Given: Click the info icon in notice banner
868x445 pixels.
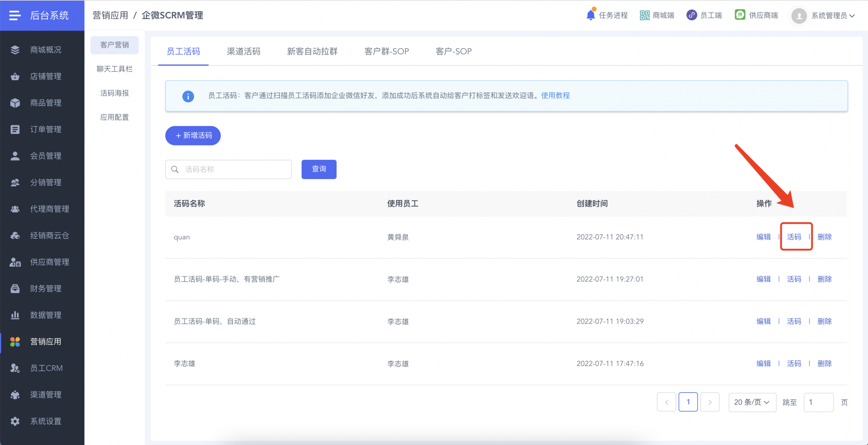Looking at the screenshot, I should [188, 96].
